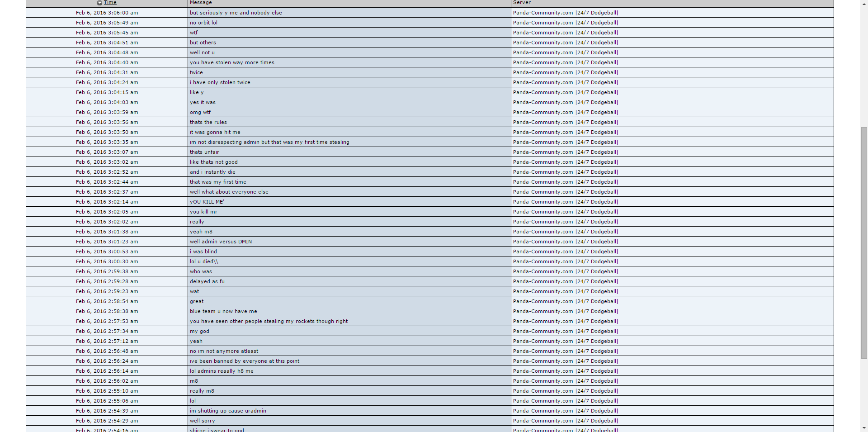The width and height of the screenshot is (868, 432).
Task: Select the 'no orbit lol' message cell
Action: (x=203, y=23)
